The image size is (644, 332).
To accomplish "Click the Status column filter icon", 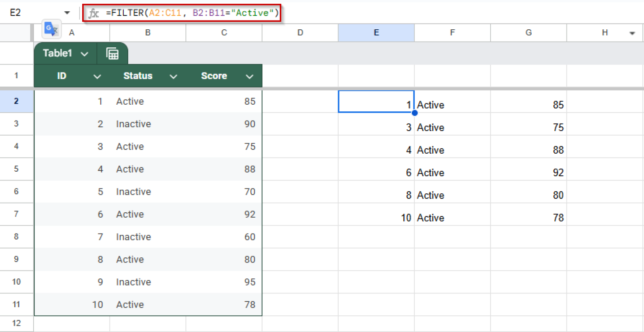I will coord(173,76).
